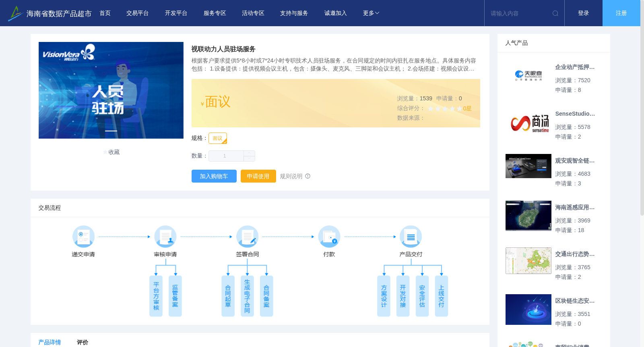Open the 开发平台 menu item
The width and height of the screenshot is (644, 347).
point(176,13)
